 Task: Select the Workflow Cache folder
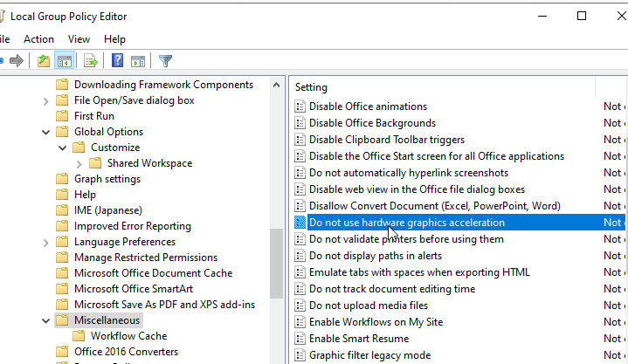point(128,336)
